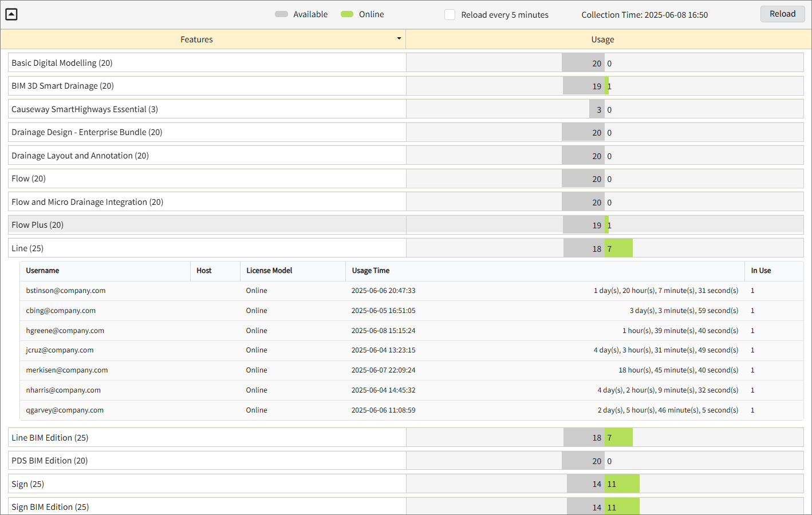
Task: Open the bstinson@company.com user link
Action: [x=65, y=290]
